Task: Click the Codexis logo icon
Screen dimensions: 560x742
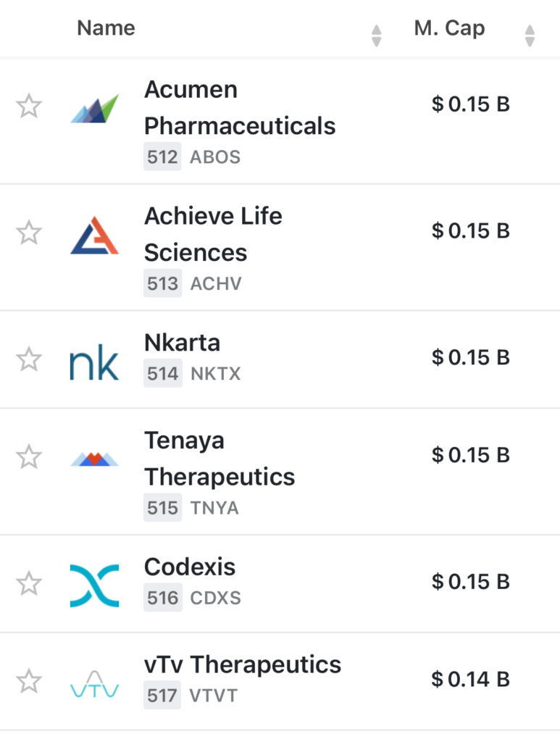Action: (94, 585)
